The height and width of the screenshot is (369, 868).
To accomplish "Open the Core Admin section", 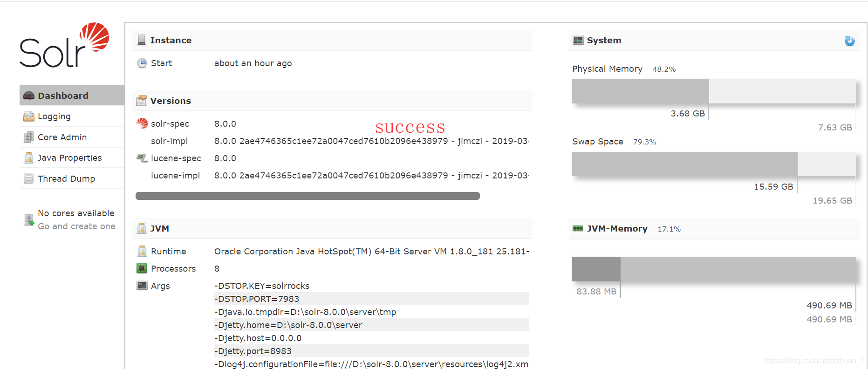I will pyautogui.click(x=62, y=137).
